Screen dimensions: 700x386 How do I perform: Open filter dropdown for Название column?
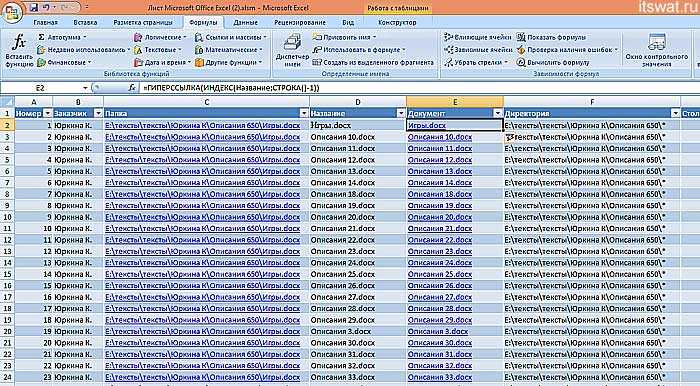(401, 114)
